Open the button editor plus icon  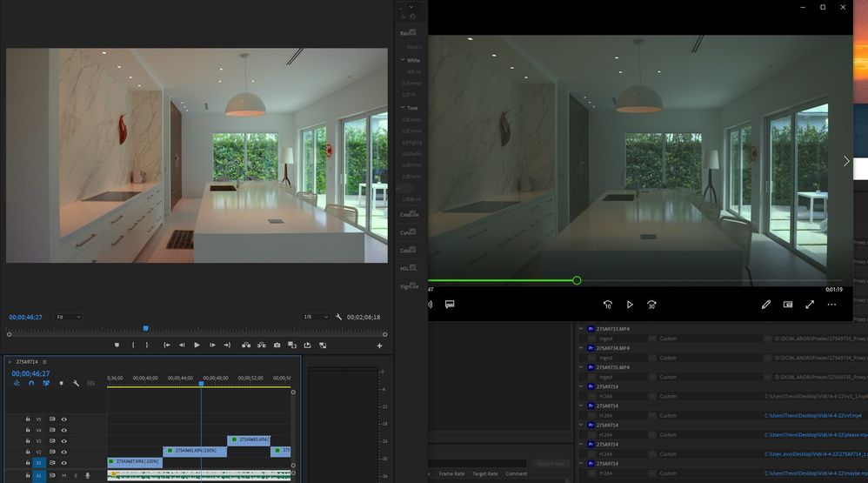point(379,345)
